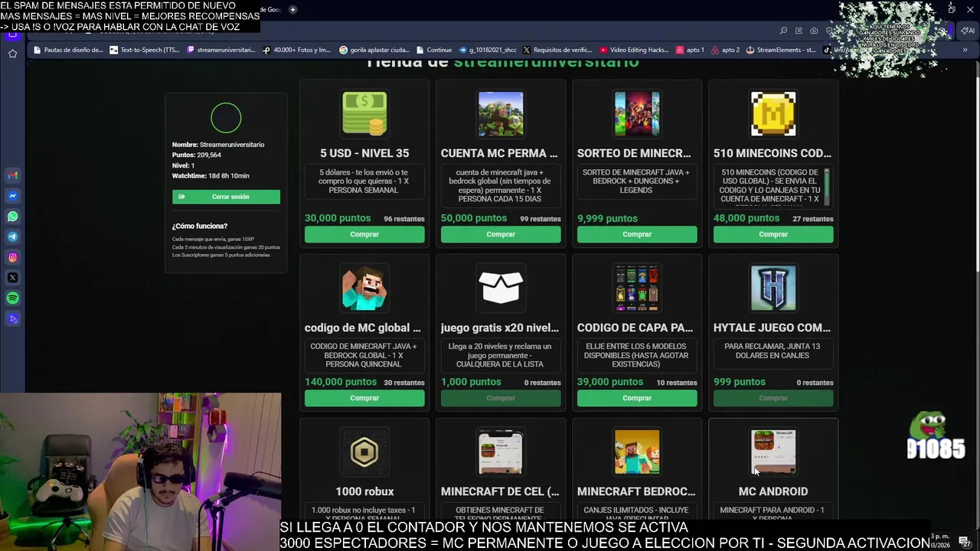Open the g_10182021_shcc bookmark
Viewport: 980px width, 551px height.
pos(488,50)
